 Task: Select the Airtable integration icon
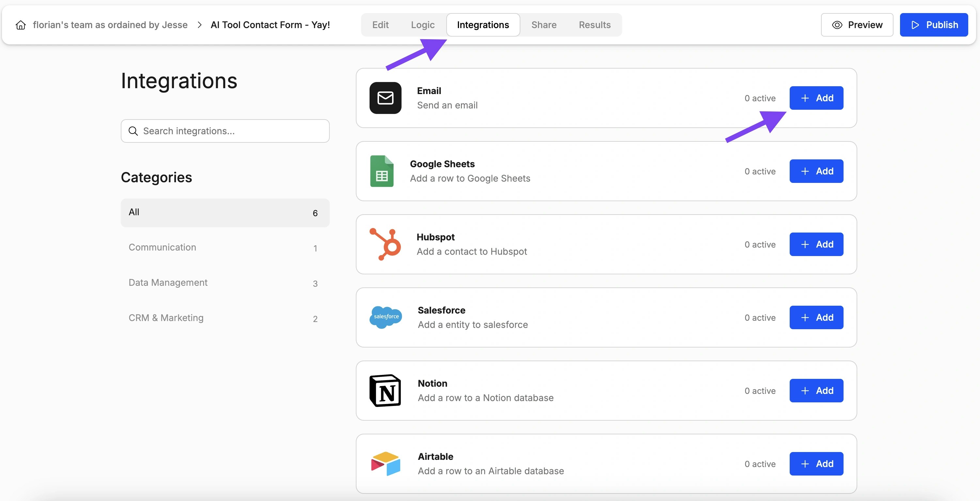tap(386, 463)
